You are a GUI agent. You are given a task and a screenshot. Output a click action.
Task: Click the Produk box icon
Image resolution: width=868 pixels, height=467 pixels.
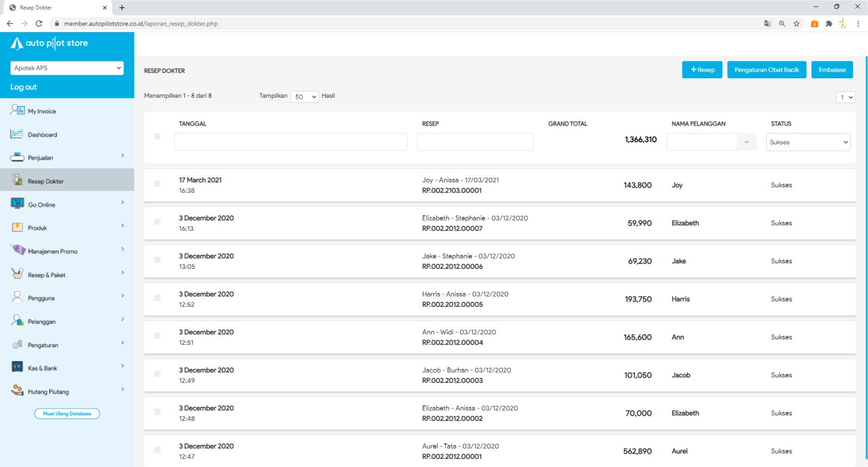click(17, 228)
